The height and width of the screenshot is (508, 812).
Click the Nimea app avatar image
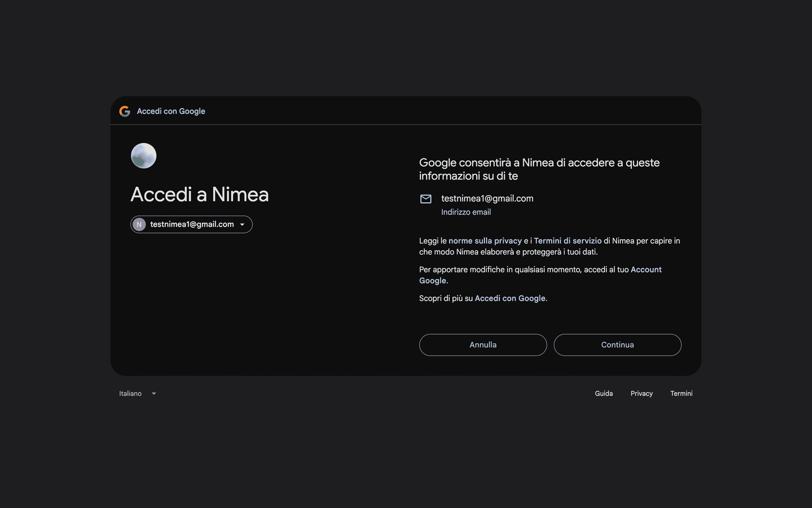pos(144,156)
